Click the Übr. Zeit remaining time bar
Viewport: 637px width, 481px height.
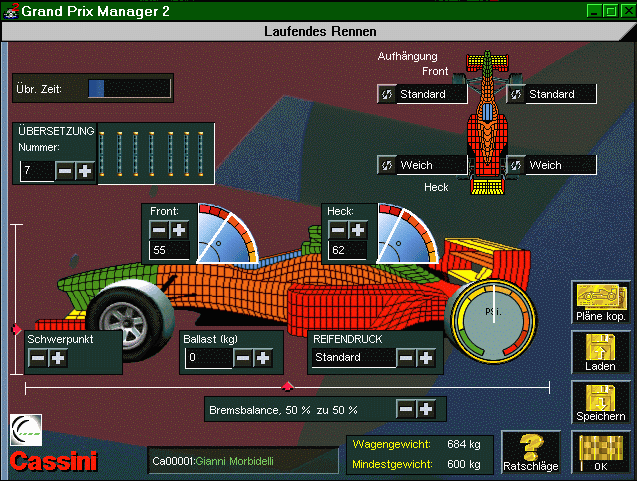pos(129,88)
